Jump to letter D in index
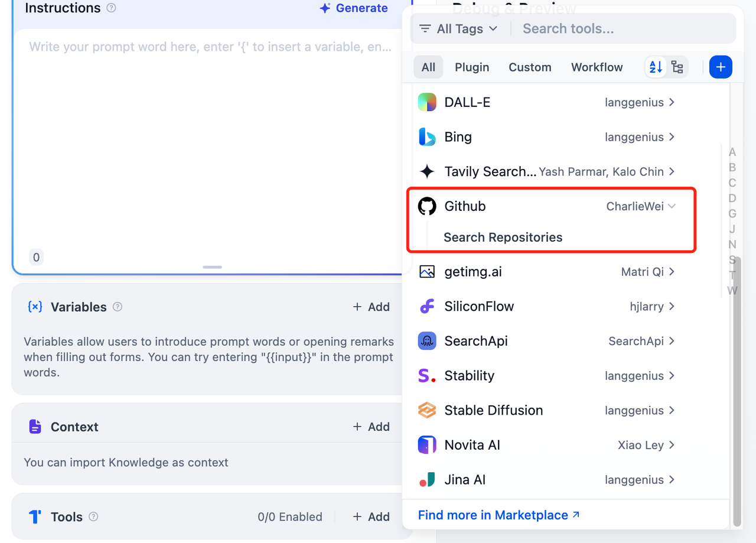 point(732,199)
